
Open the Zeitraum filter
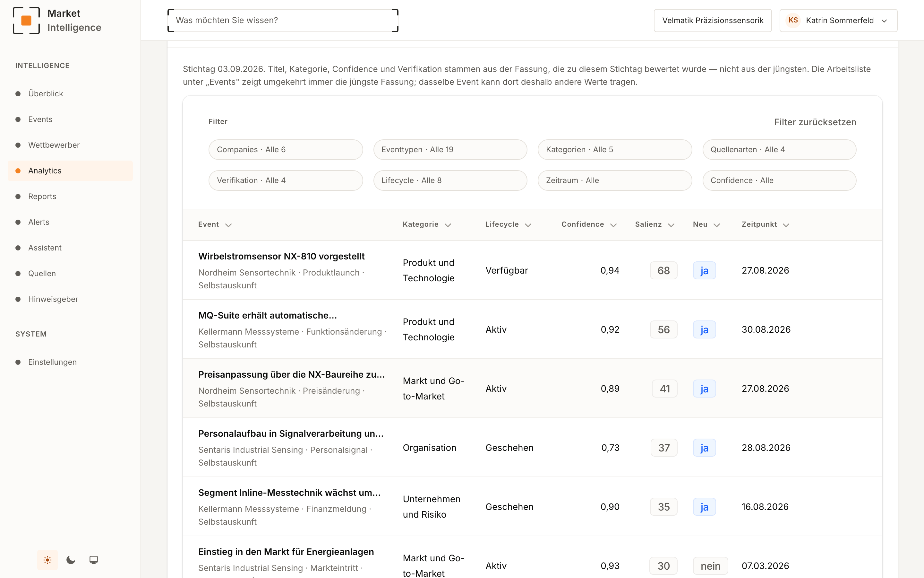click(x=615, y=180)
